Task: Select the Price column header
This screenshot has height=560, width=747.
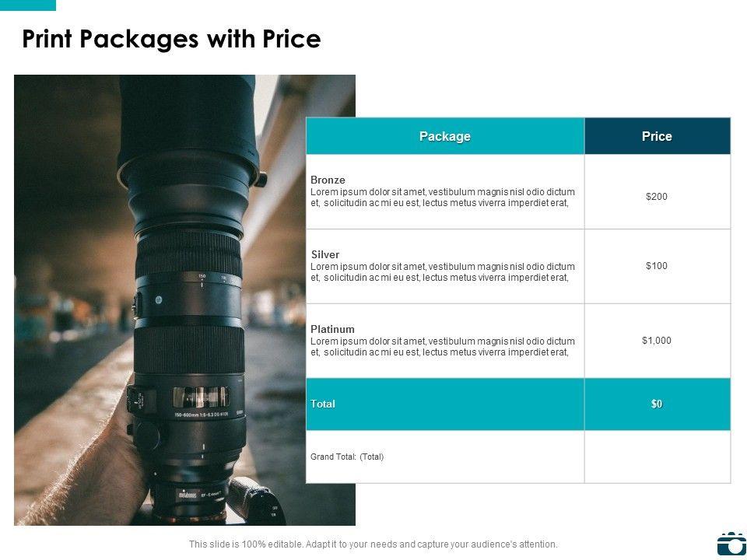Action: point(657,136)
